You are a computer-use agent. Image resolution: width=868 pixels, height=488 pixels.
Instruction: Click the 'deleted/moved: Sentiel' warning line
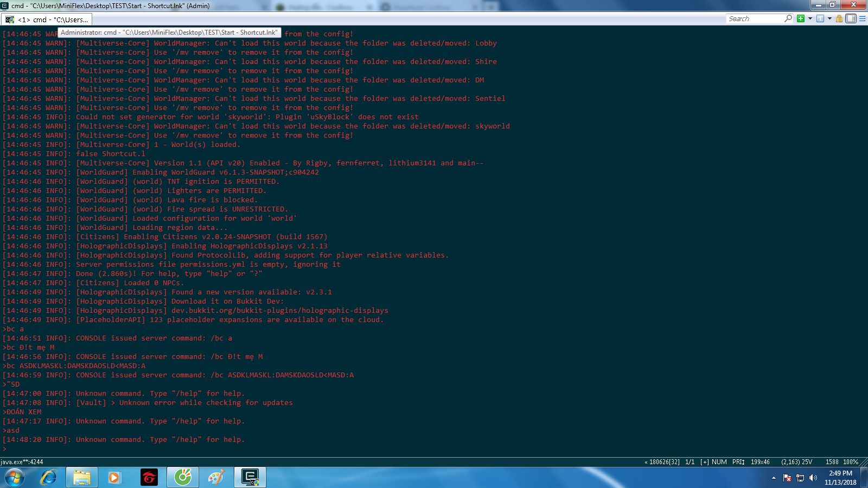(254, 99)
